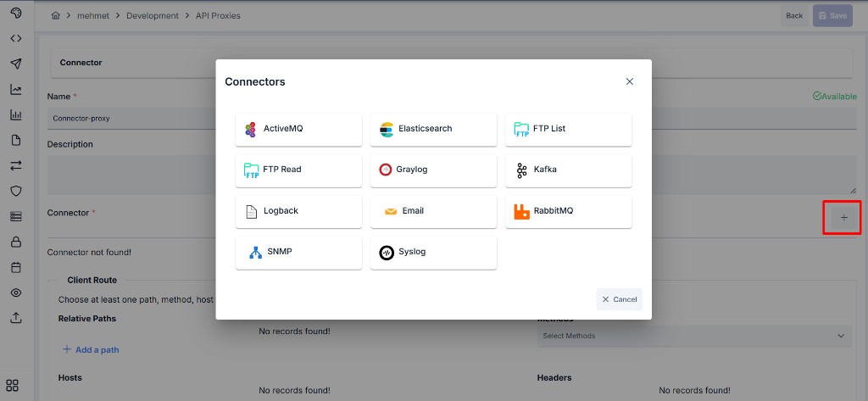Choose the FTP Read connector
The width and height of the screenshot is (868, 401).
[x=298, y=170]
